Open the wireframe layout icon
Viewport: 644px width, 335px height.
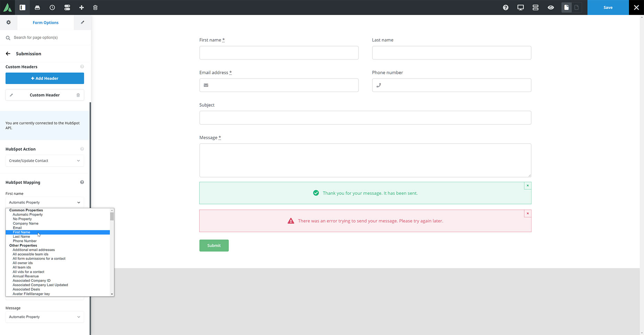tap(535, 7)
